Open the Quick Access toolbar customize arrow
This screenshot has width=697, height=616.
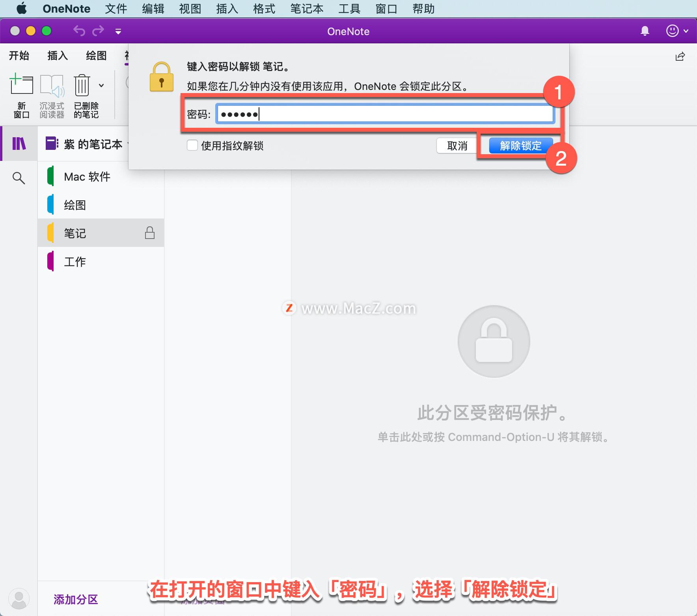(118, 31)
